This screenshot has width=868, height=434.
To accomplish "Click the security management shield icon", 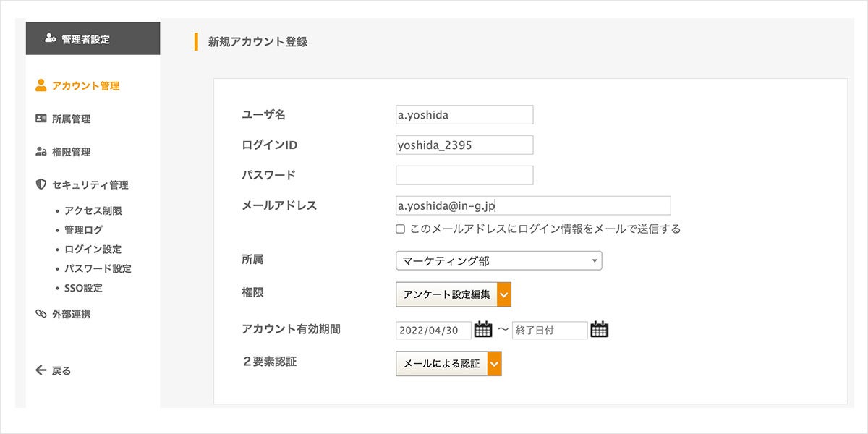I will coord(41,184).
